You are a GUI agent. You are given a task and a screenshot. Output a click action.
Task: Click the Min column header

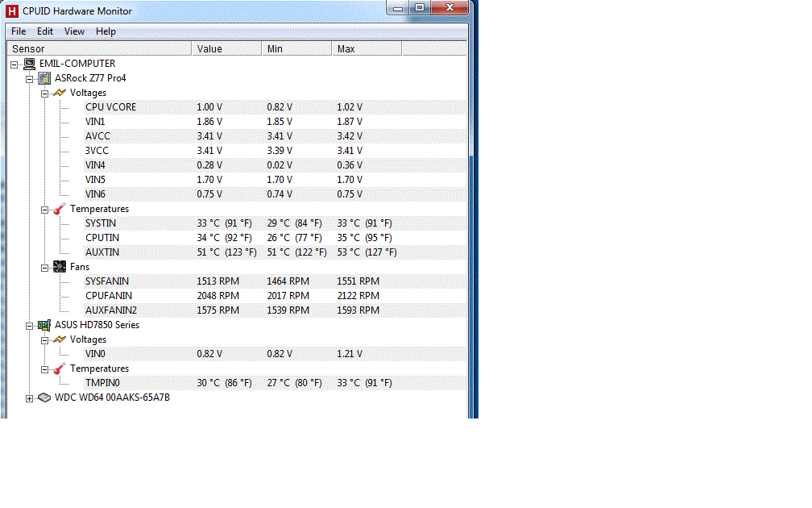(296, 48)
